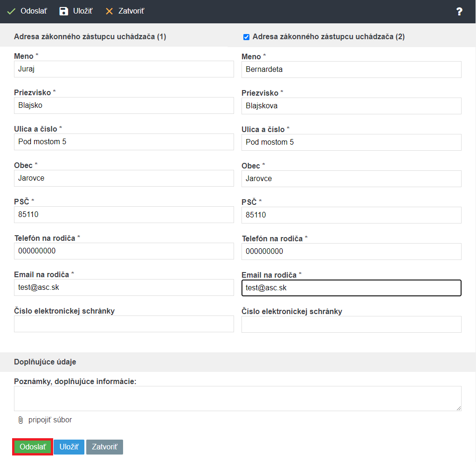Image resolution: width=476 pixels, height=462 pixels.
Task: Click second guardian's Obec field with Jarovce
Action: pos(351,179)
